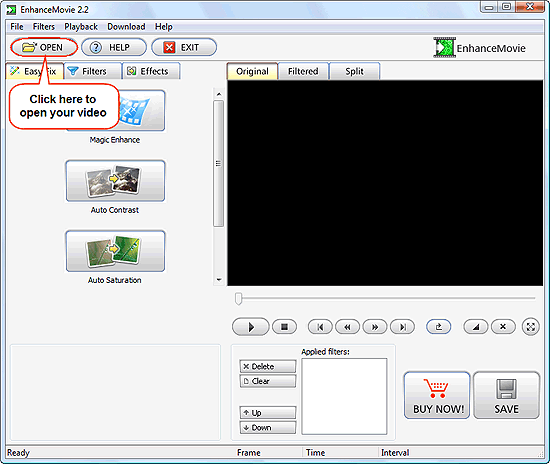Image resolution: width=550 pixels, height=464 pixels.
Task: Select the Filtered preview tab
Action: [303, 71]
